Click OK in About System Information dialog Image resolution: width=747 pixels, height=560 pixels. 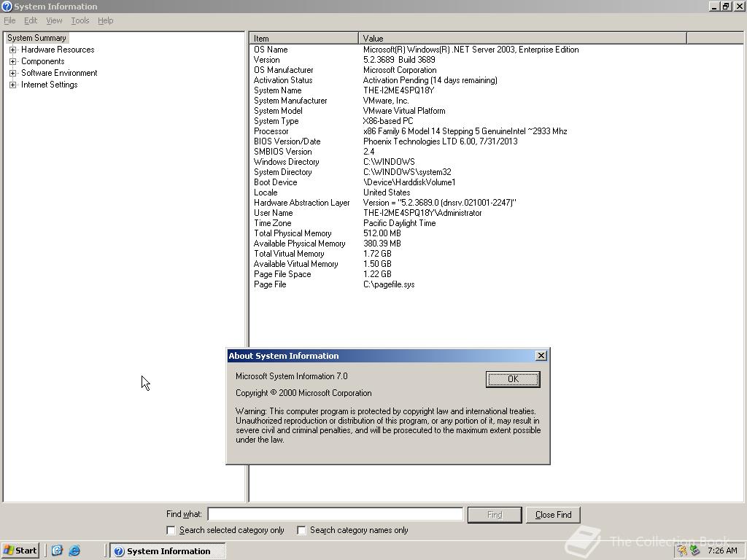[x=513, y=379]
